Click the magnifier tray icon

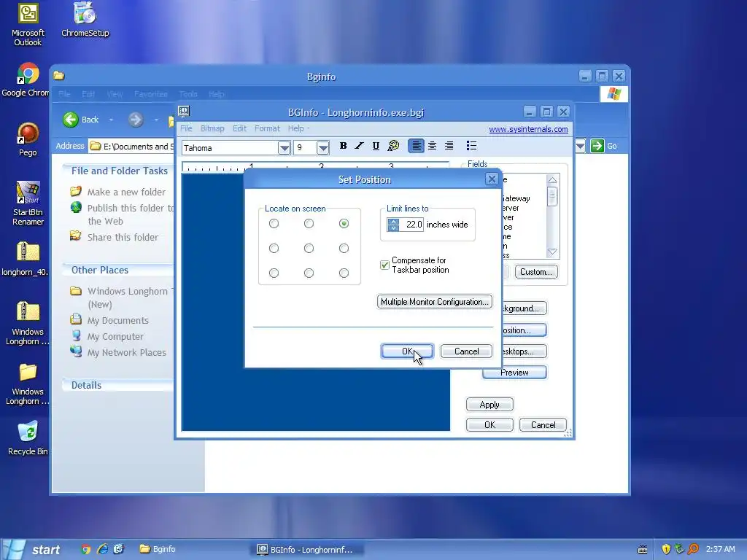pos(693,549)
